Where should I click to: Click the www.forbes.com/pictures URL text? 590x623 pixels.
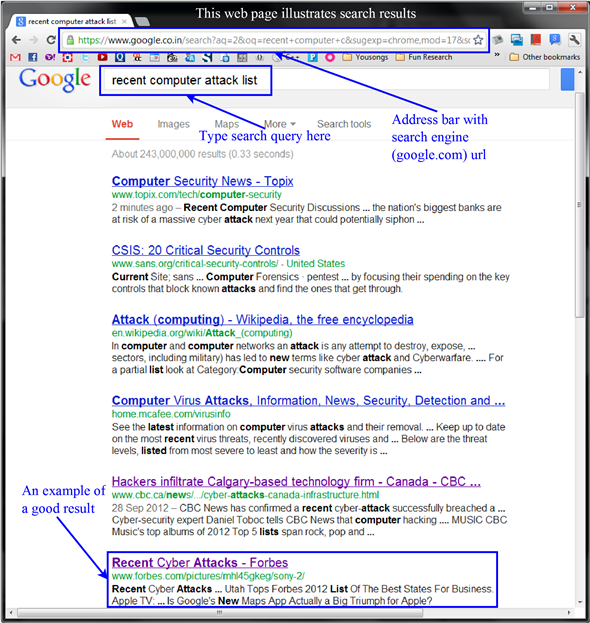pos(208,576)
